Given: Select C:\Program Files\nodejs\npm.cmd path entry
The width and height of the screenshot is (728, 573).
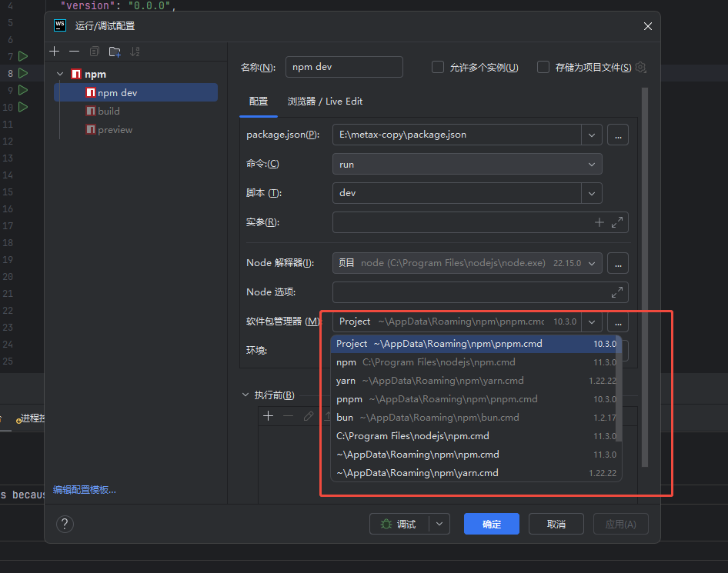Looking at the screenshot, I should coord(473,436).
